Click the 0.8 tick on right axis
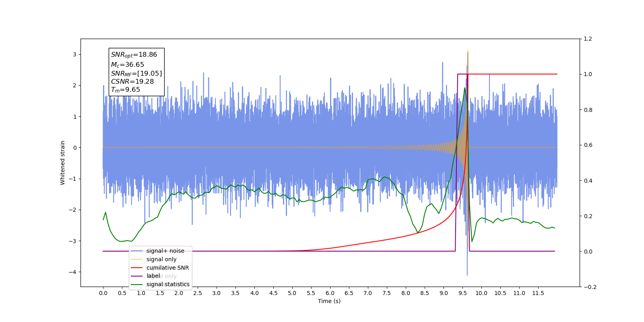 (588, 110)
